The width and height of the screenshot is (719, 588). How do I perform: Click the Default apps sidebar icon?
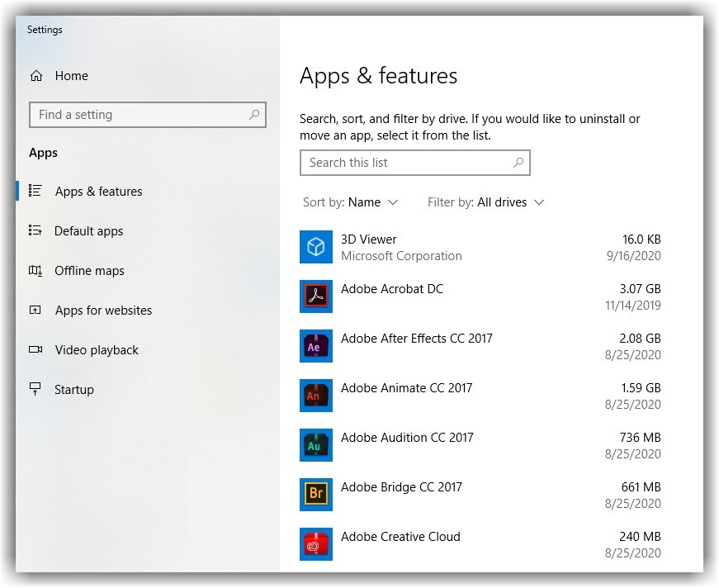pos(35,230)
